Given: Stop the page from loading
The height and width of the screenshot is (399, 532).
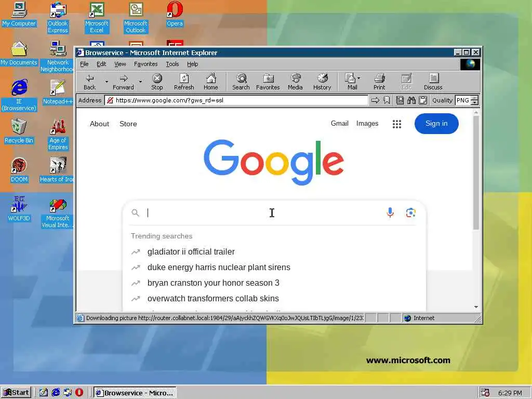Looking at the screenshot, I should [x=157, y=82].
